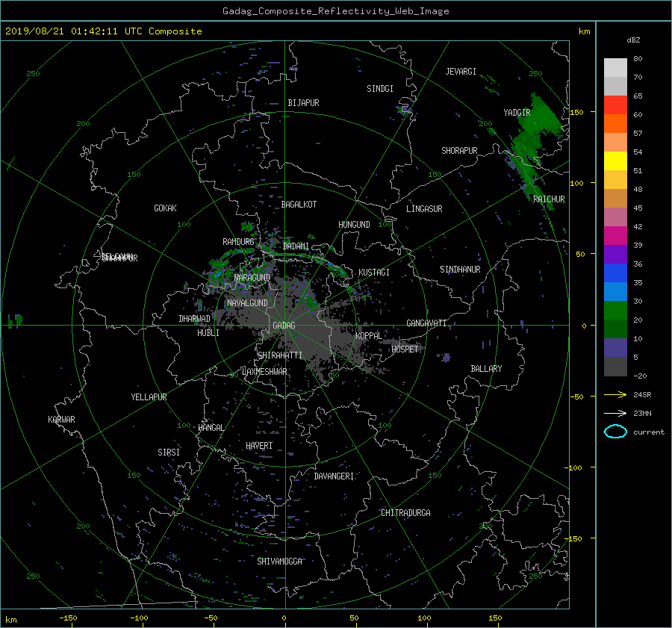Click the BADAMI city label

(x=296, y=246)
